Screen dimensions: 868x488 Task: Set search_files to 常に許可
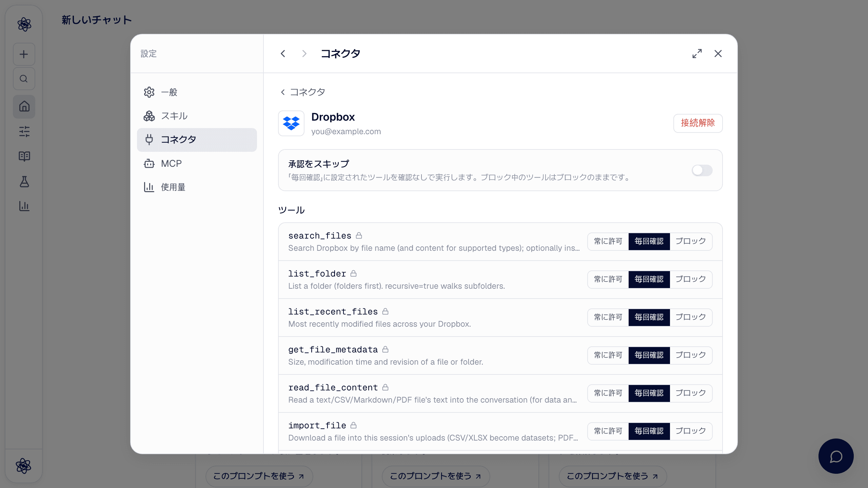point(608,241)
